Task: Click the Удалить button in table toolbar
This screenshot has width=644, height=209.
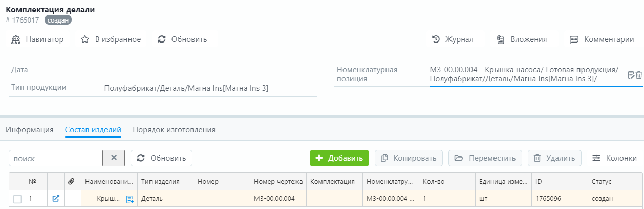Action: click(x=554, y=158)
